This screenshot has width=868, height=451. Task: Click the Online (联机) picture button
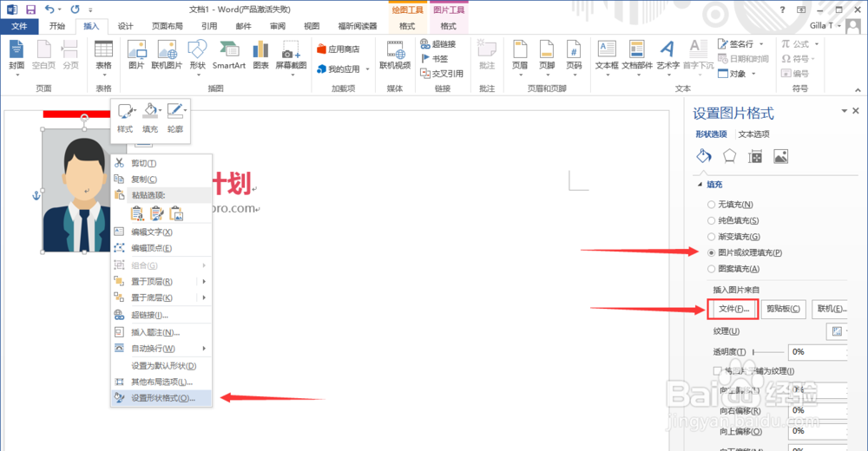pyautogui.click(x=830, y=309)
